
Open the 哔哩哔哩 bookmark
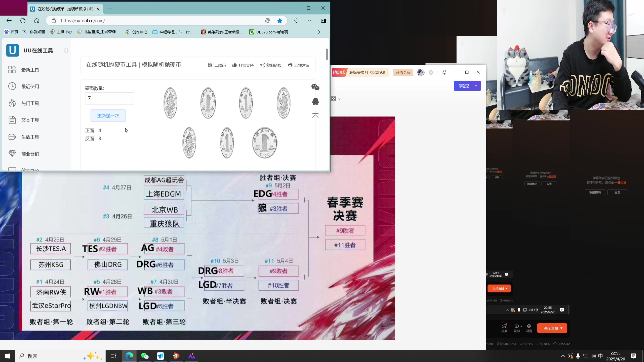173,32
